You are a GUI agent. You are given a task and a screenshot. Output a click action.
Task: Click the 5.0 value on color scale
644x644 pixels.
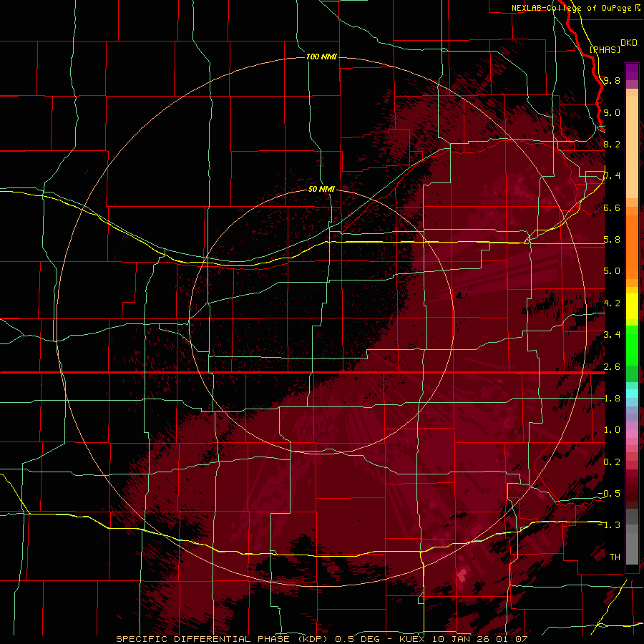[612, 271]
